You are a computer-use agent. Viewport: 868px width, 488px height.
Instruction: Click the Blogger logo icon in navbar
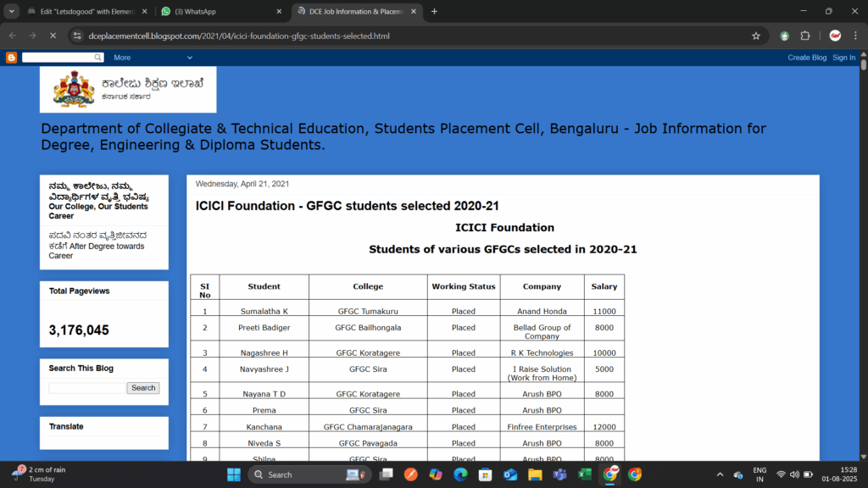pyautogui.click(x=11, y=58)
